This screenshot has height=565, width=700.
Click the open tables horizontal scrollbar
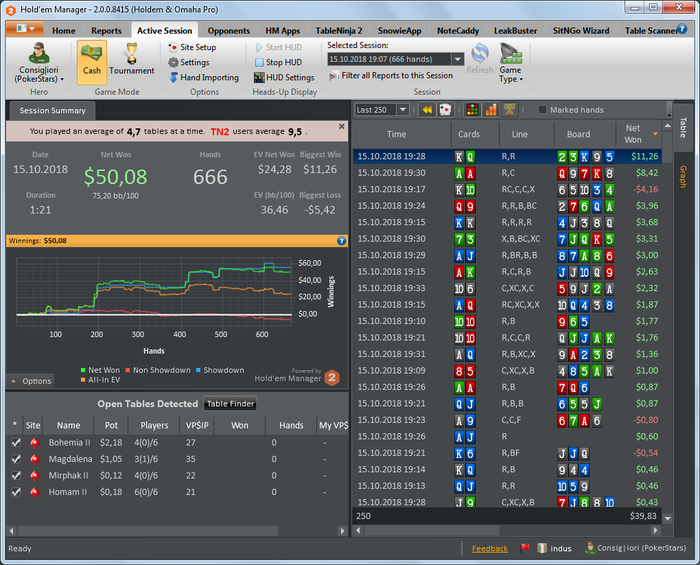pos(147,531)
